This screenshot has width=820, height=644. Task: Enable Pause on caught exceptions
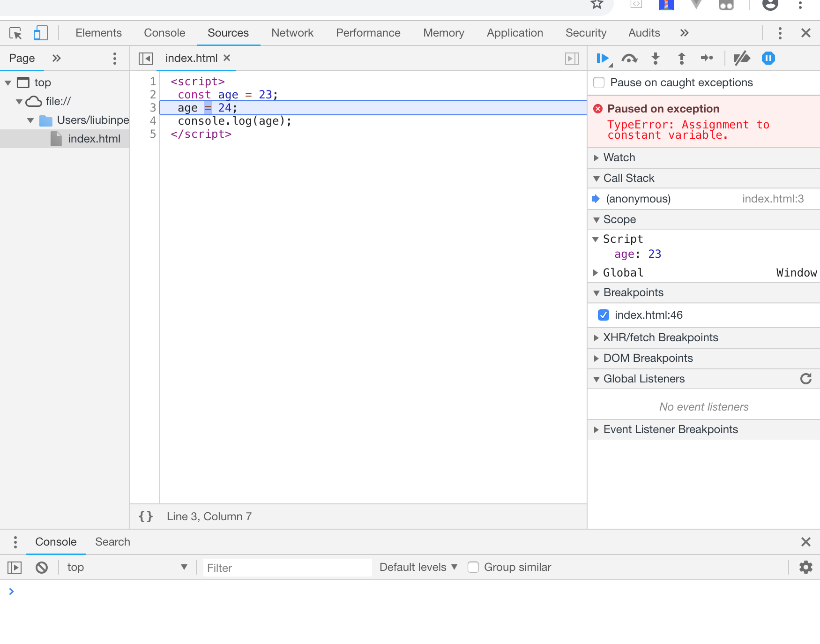click(599, 82)
